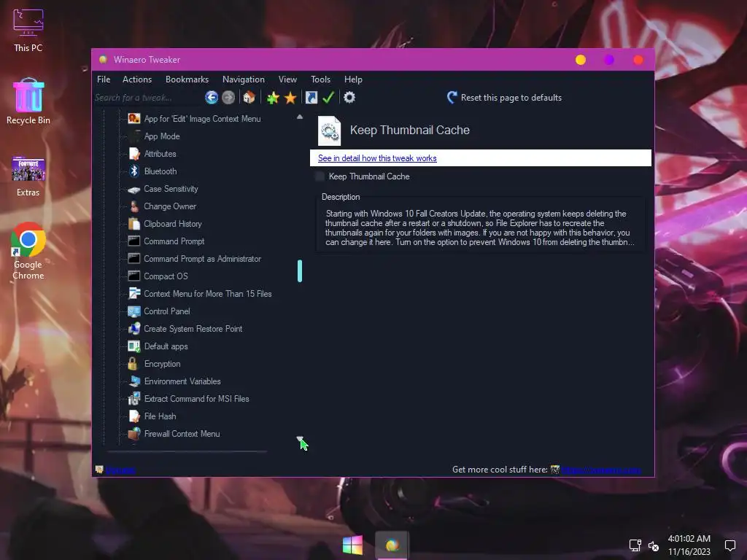
Task: Select the 'App Mode' tree item
Action: 162,136
